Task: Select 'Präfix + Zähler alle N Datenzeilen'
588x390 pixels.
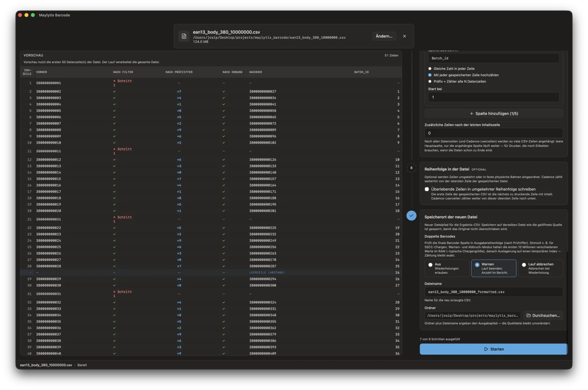Action: click(x=430, y=82)
